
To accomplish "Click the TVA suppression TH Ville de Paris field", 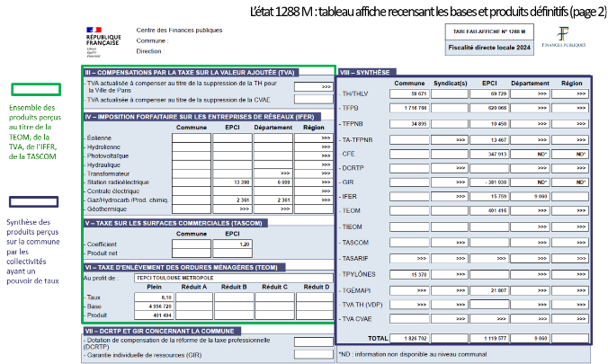I will (313, 87).
